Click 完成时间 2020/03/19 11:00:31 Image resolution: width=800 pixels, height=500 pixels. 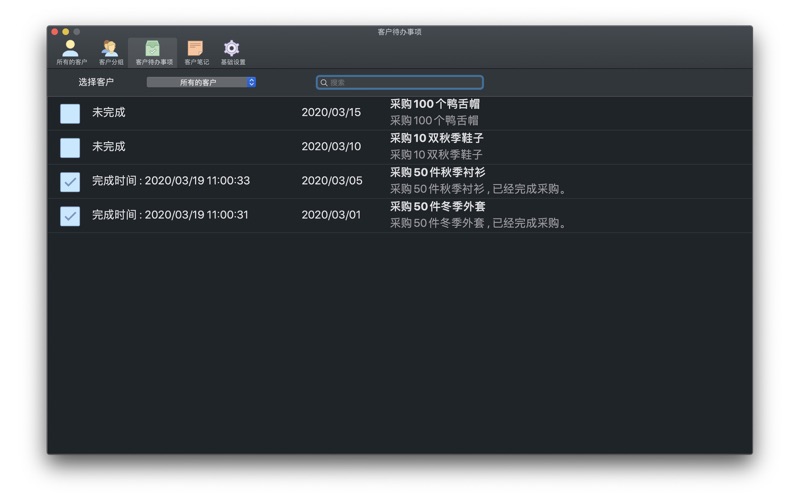[x=170, y=215]
